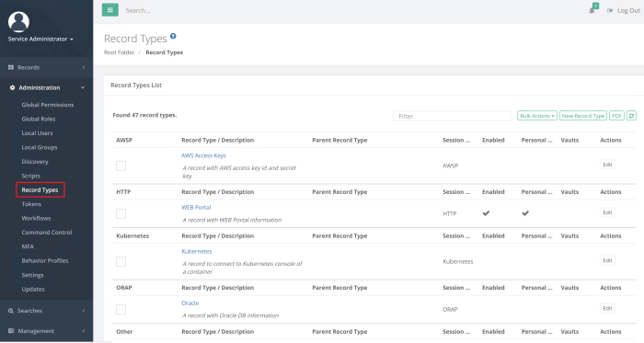Screen dimensions: 644x343
Task: Click the ORAP session value in the Oracle row
Action: [450, 309]
